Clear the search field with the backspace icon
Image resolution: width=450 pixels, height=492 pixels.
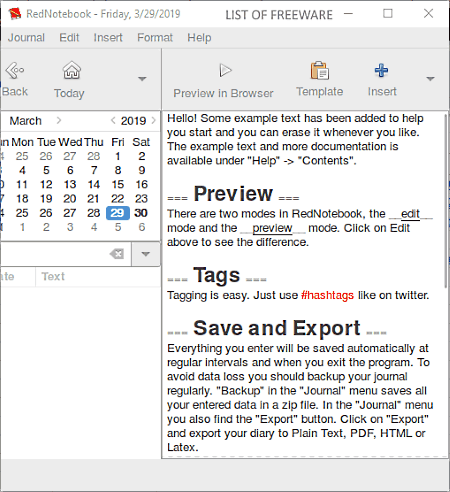117,254
